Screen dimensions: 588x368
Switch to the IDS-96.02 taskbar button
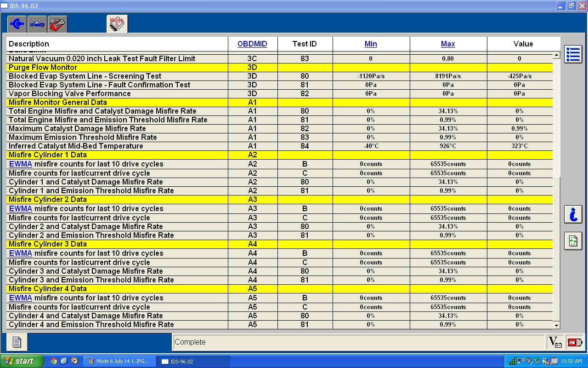pos(193,361)
